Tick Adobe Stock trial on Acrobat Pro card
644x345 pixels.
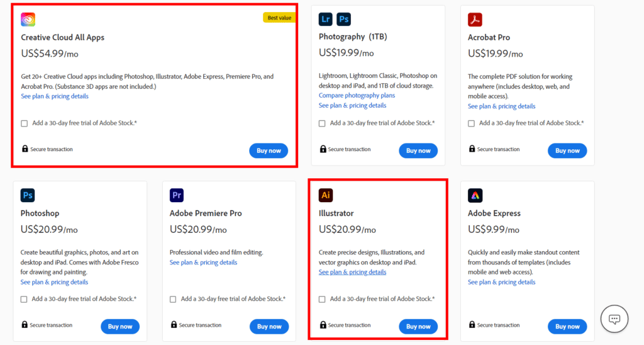[x=471, y=123]
